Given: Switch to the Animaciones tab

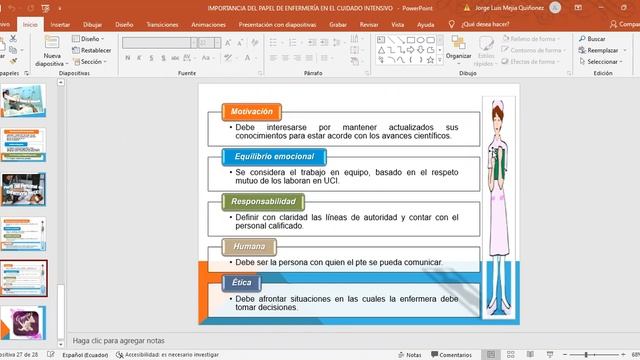Looking at the screenshot, I should [208, 24].
